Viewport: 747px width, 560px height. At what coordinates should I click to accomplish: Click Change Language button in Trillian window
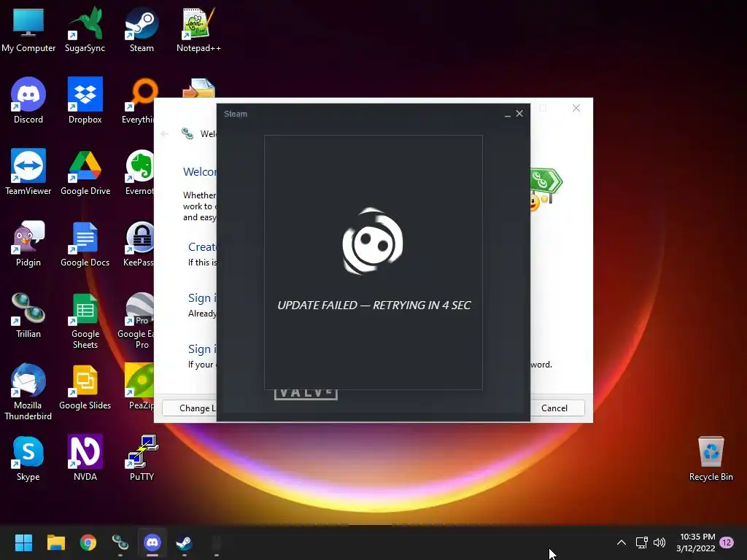pos(190,408)
